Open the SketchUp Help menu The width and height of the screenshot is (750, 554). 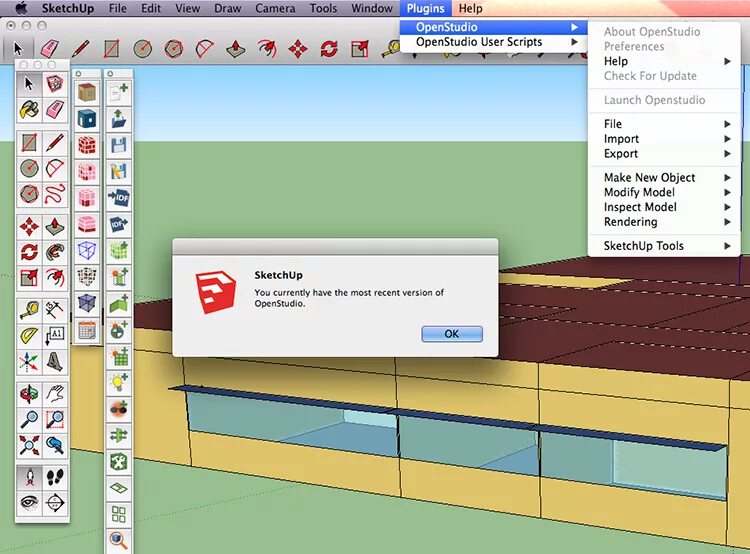point(470,8)
